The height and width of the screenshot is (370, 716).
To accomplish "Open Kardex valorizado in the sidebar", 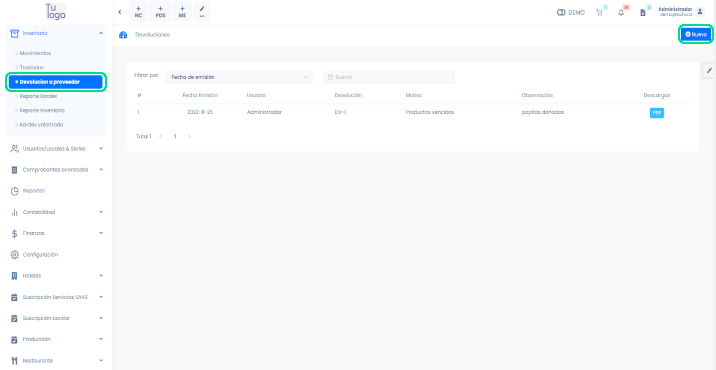I will [x=41, y=125].
